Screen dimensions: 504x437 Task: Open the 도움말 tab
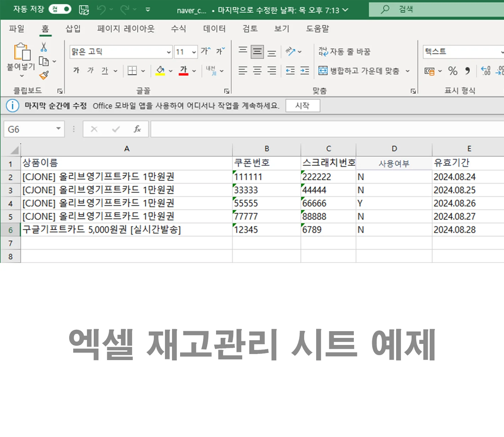317,29
